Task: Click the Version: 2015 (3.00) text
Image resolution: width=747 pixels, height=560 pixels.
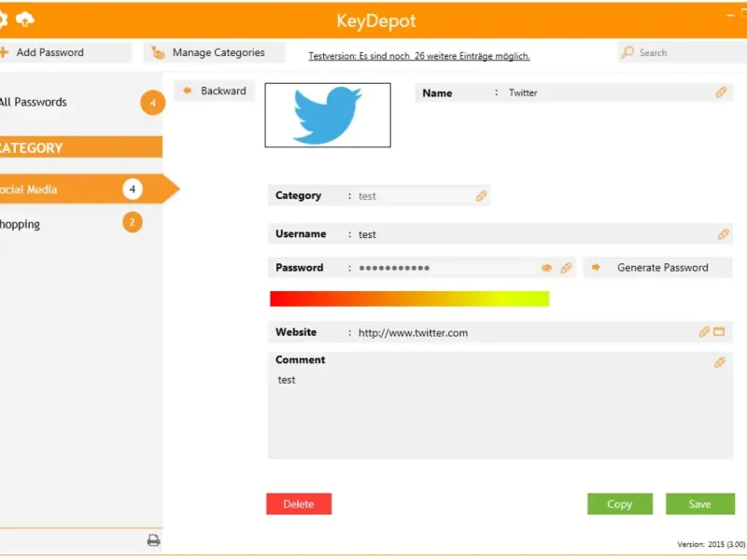Action: coord(712,544)
